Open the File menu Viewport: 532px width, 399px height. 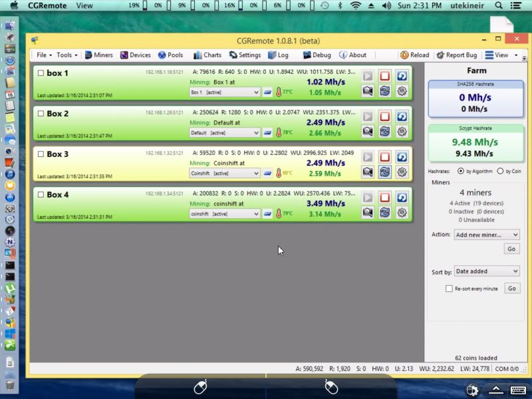[x=44, y=55]
